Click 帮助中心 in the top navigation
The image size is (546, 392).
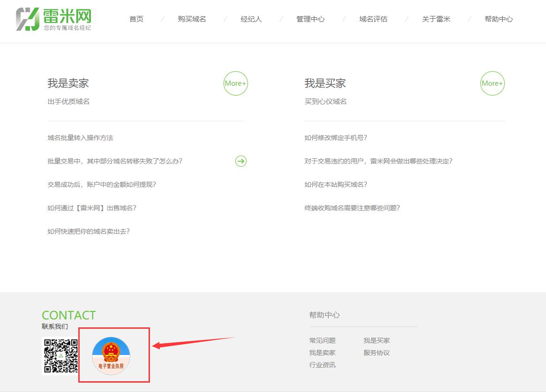coord(499,19)
